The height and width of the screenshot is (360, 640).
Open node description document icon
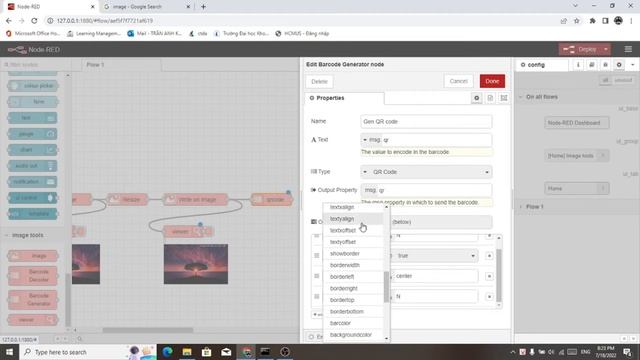tap(490, 98)
